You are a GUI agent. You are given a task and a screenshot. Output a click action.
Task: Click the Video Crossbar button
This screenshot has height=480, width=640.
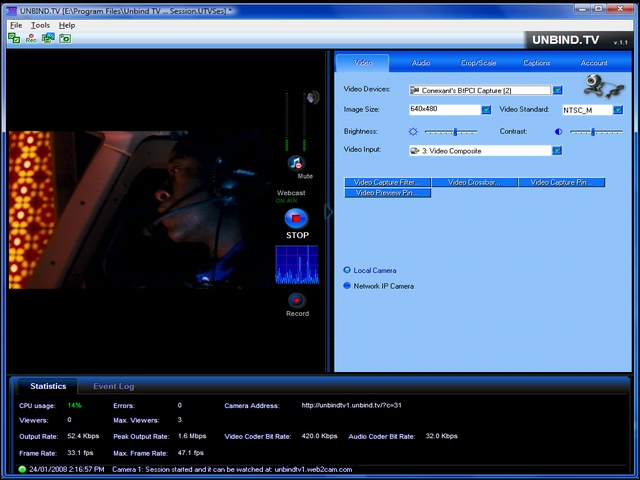[474, 182]
